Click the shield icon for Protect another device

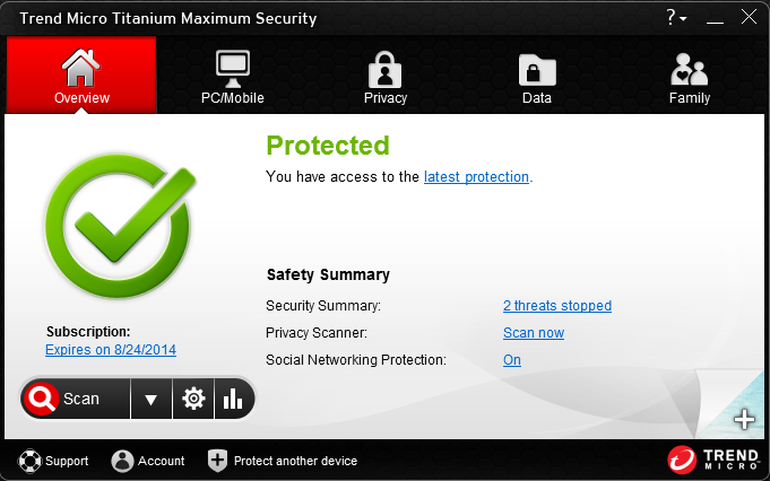[217, 461]
